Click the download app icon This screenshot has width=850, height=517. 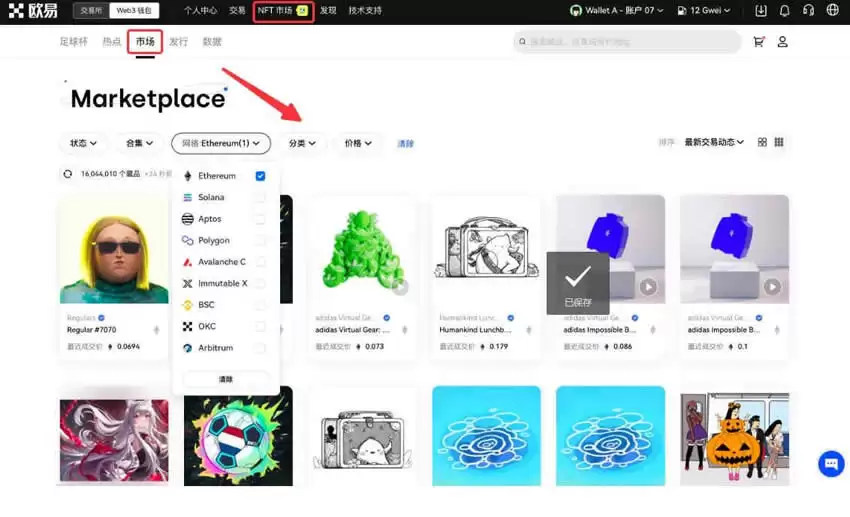tap(761, 11)
